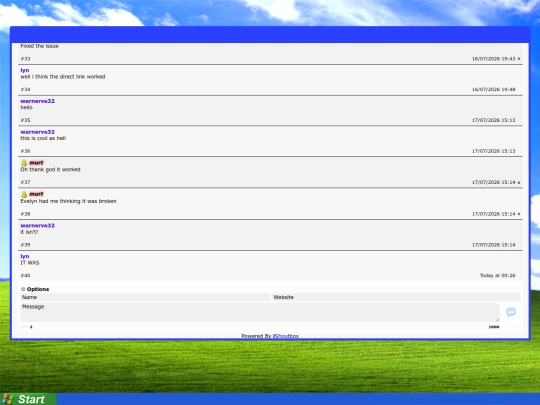Image resolution: width=540 pixels, height=405 pixels.
Task: Click murt's name on 'Oh thank god' post
Action: click(36, 163)
